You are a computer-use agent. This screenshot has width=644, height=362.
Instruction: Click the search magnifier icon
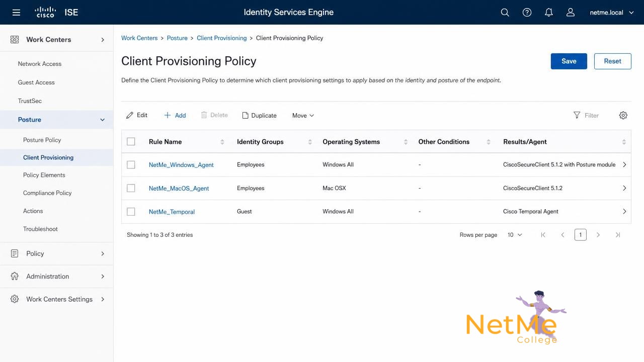pos(505,13)
